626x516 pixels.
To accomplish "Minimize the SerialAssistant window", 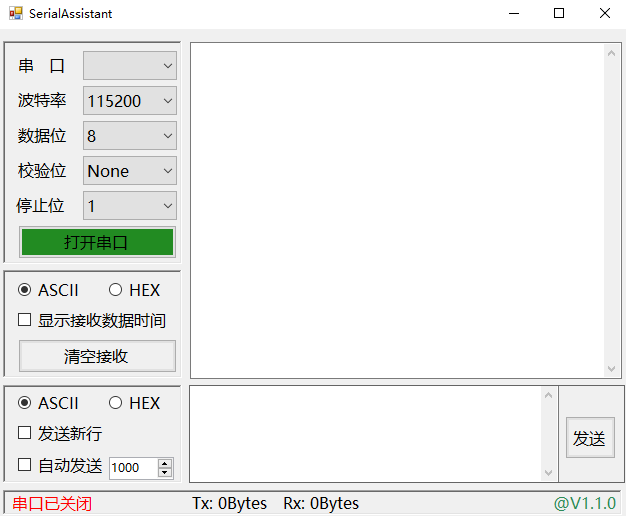I will click(x=514, y=14).
